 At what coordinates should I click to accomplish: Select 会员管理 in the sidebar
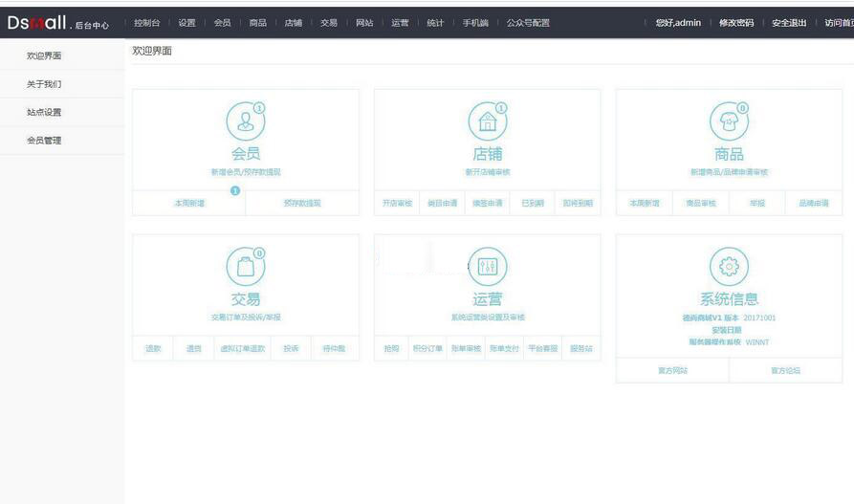(44, 141)
